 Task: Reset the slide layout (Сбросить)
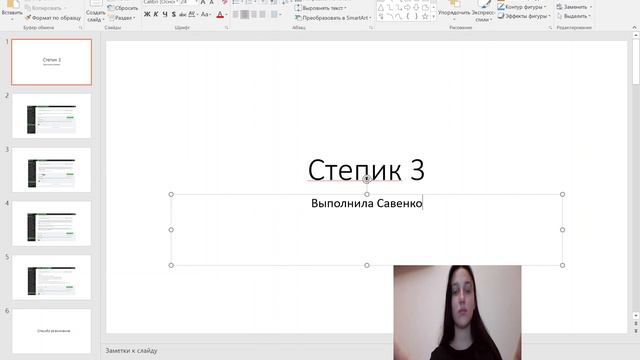click(122, 8)
